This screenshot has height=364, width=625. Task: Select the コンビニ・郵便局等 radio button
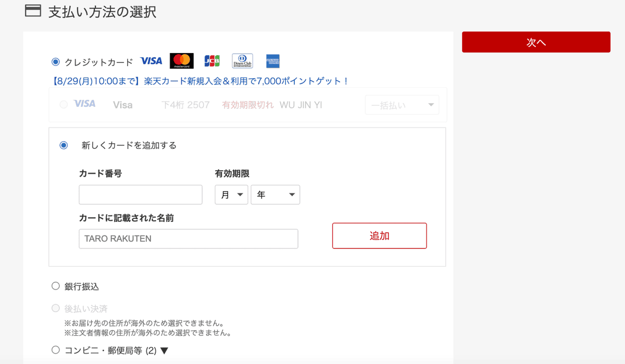click(56, 350)
